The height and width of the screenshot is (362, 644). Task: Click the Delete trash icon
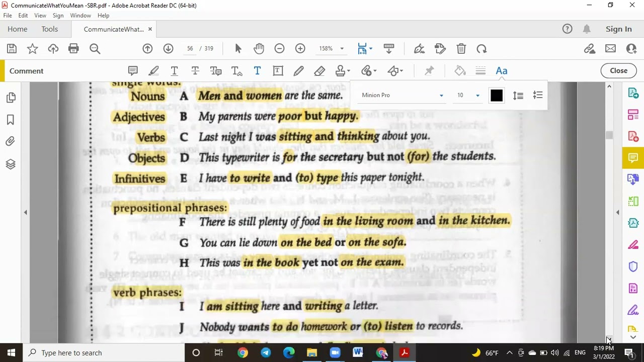pos(461,49)
